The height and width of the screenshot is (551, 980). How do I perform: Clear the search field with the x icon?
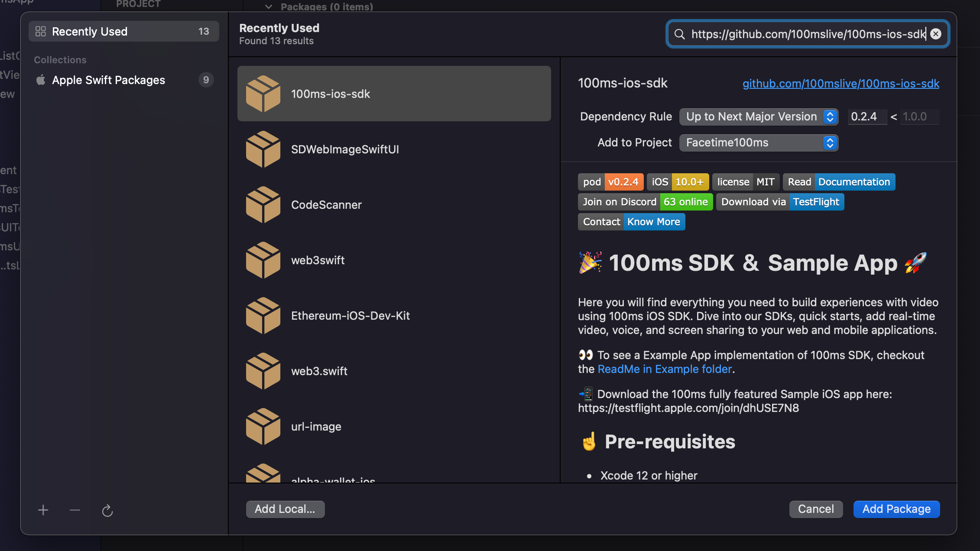(x=936, y=34)
